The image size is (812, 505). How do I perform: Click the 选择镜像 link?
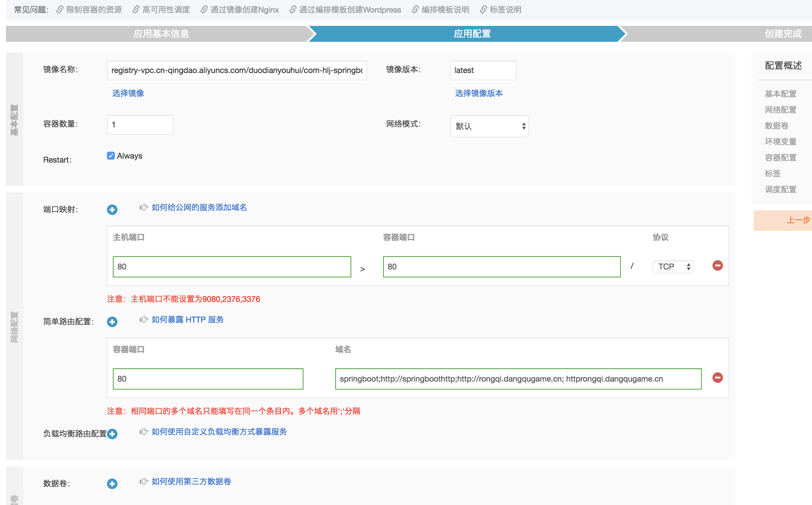tap(128, 93)
